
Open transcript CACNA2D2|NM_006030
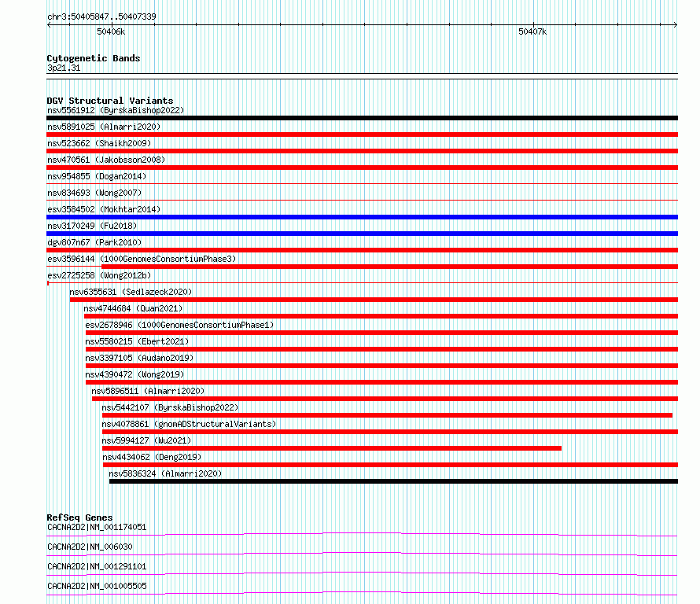90,547
